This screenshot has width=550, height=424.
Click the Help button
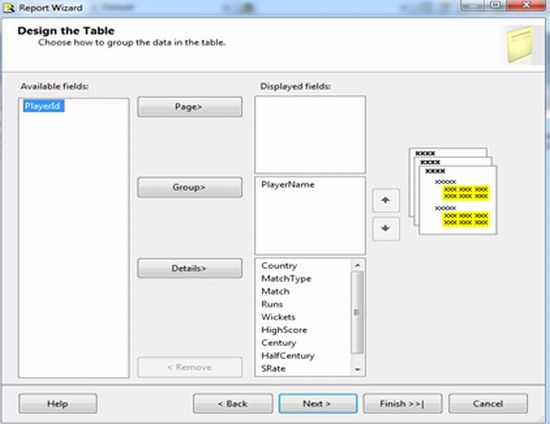pos(58,404)
